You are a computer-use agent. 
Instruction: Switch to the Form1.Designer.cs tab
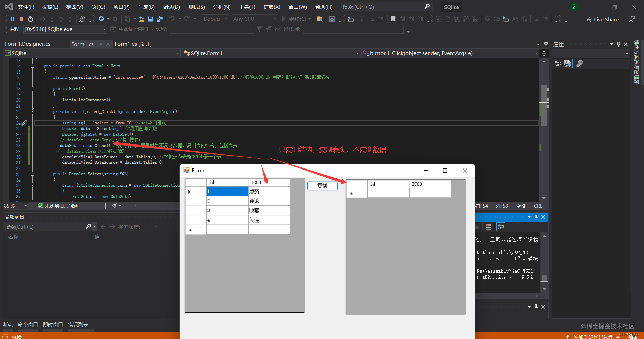[x=28, y=44]
